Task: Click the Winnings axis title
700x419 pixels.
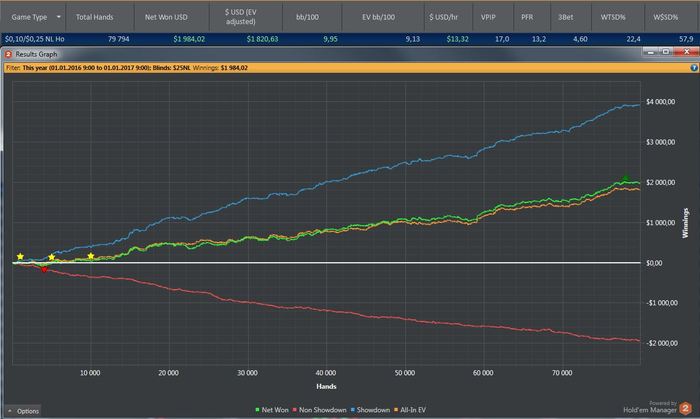Action: pos(685,223)
